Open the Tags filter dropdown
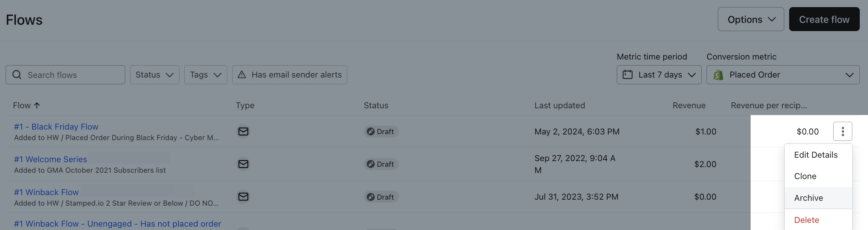This screenshot has width=868, height=230. (205, 75)
